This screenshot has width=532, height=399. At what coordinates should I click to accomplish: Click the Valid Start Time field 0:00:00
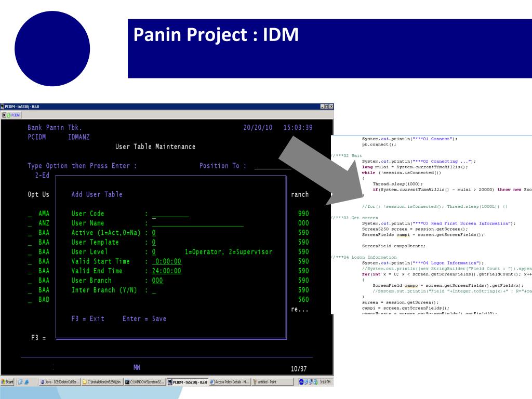tap(167, 261)
